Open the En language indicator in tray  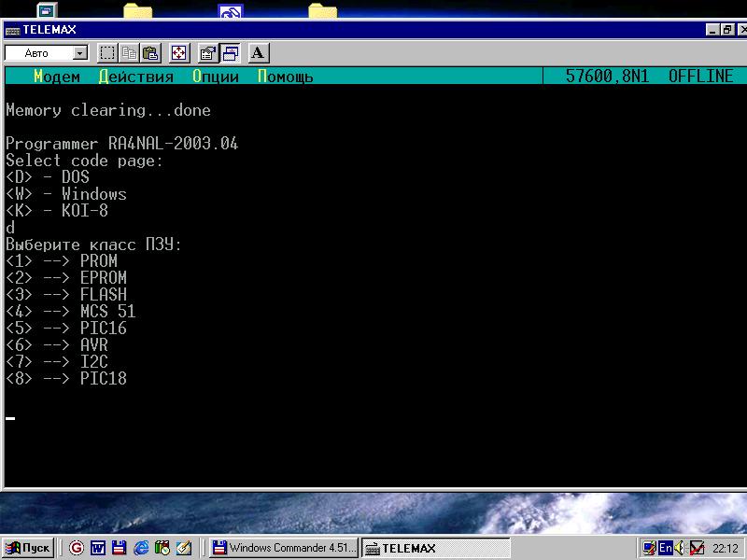point(665,549)
